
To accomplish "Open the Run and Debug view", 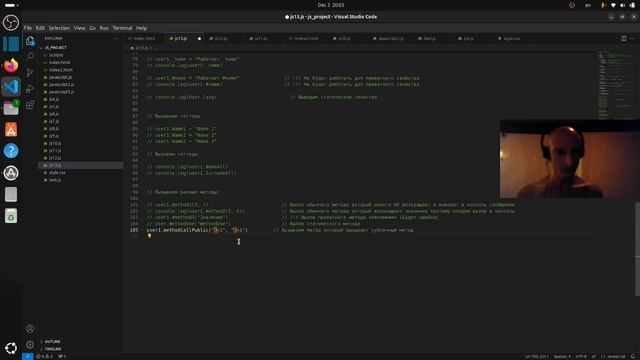I will click(x=30, y=89).
